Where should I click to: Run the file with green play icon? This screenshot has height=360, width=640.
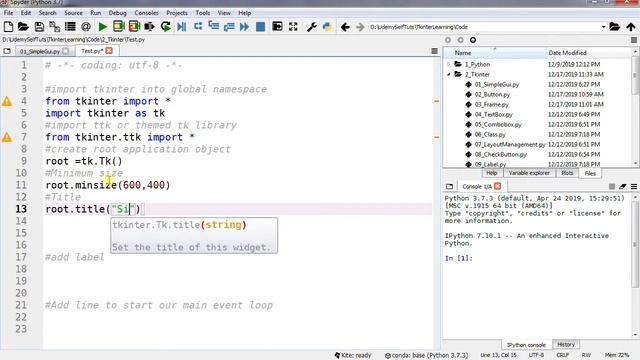coord(102,27)
